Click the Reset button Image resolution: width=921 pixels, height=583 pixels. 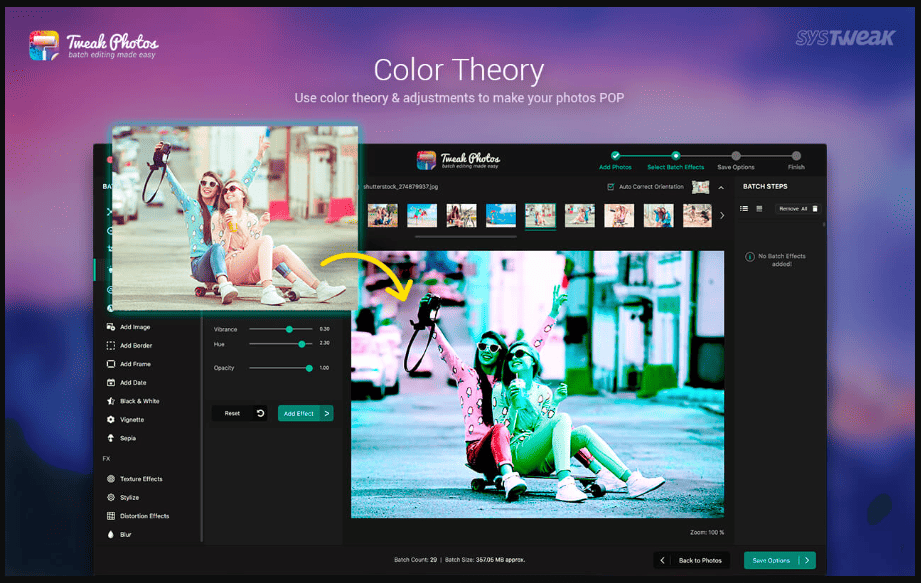[x=240, y=413]
